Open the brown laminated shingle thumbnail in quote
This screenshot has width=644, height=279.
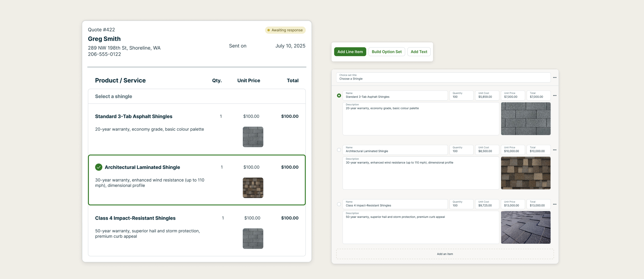(253, 188)
